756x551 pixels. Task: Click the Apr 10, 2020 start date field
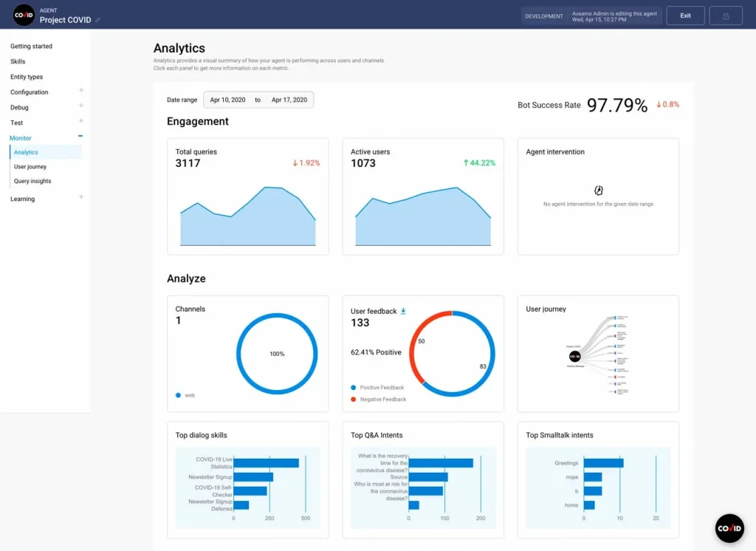(x=226, y=99)
